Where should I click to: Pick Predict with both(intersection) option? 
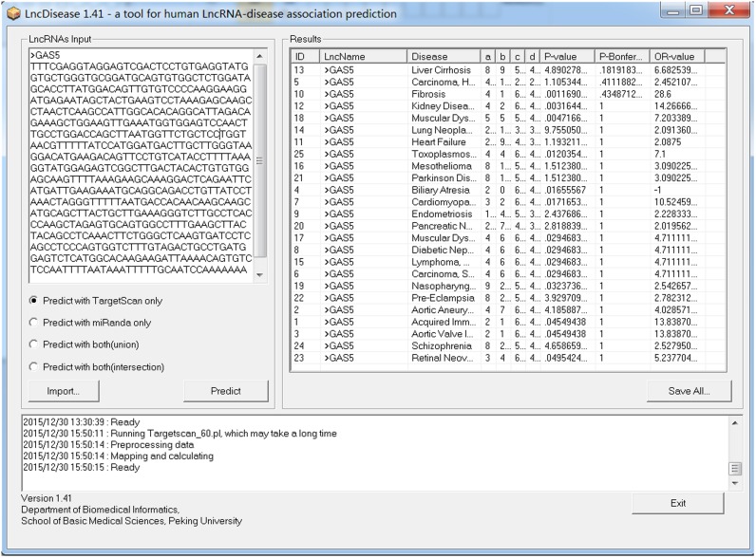pos(34,366)
